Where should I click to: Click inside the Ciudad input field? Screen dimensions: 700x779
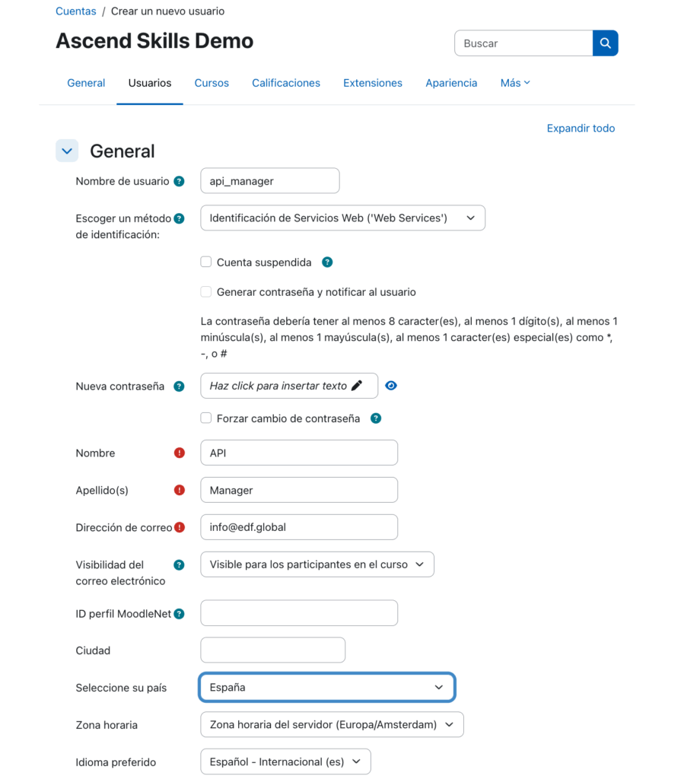coord(272,650)
